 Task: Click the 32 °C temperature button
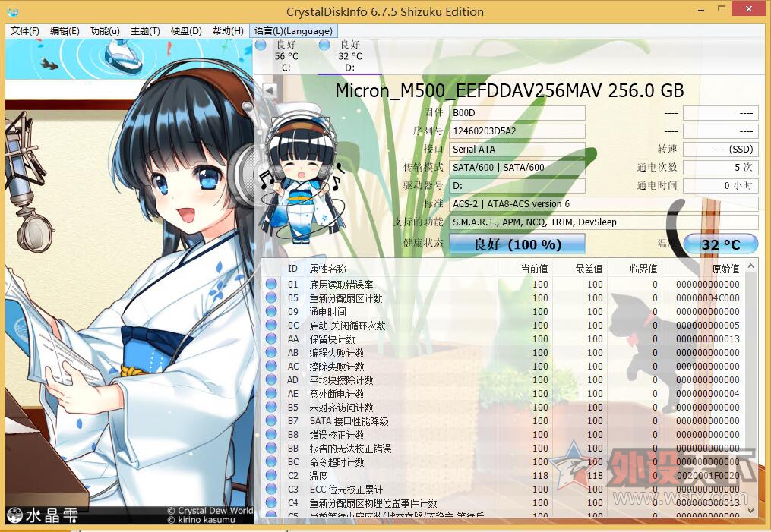tap(720, 244)
